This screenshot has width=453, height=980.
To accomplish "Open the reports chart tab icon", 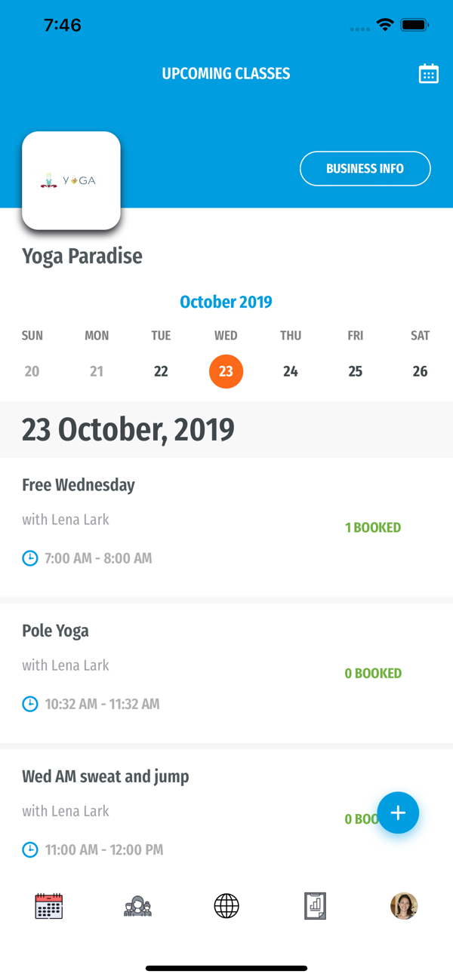I will (x=315, y=905).
